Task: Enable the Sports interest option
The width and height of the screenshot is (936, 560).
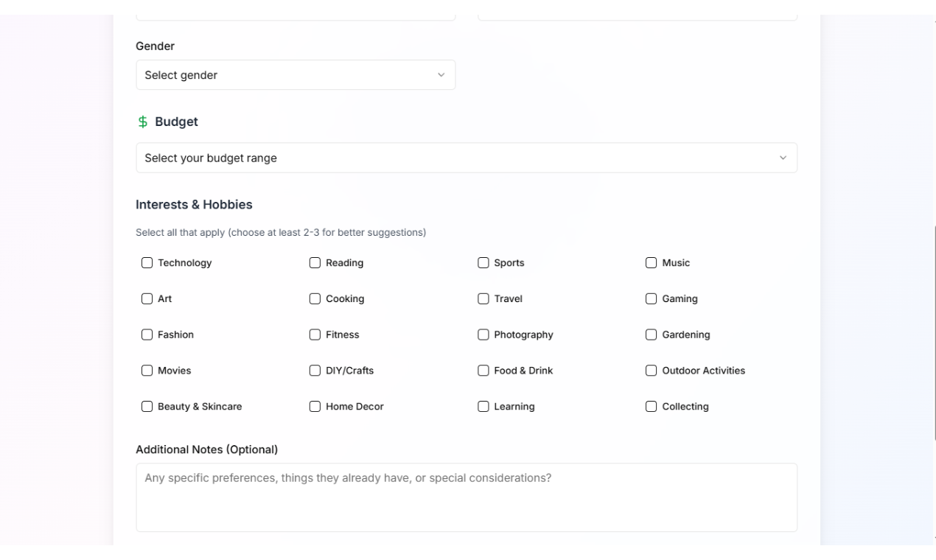Action: pos(483,263)
